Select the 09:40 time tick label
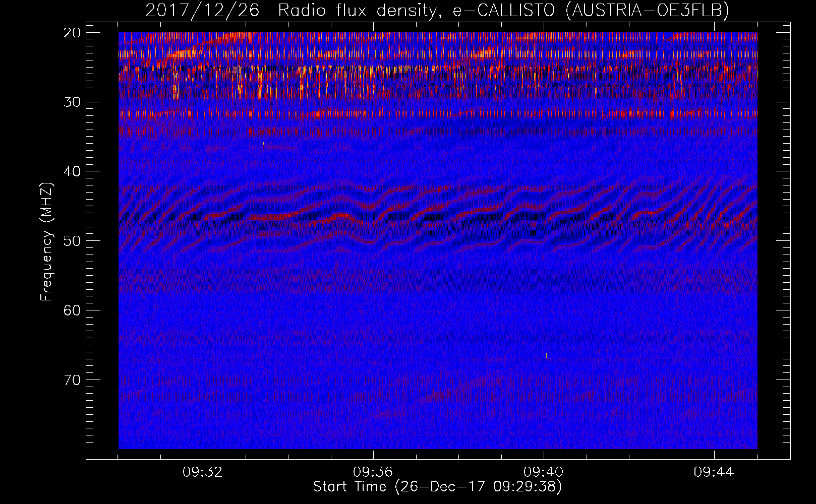The height and width of the screenshot is (504, 816). (544, 472)
